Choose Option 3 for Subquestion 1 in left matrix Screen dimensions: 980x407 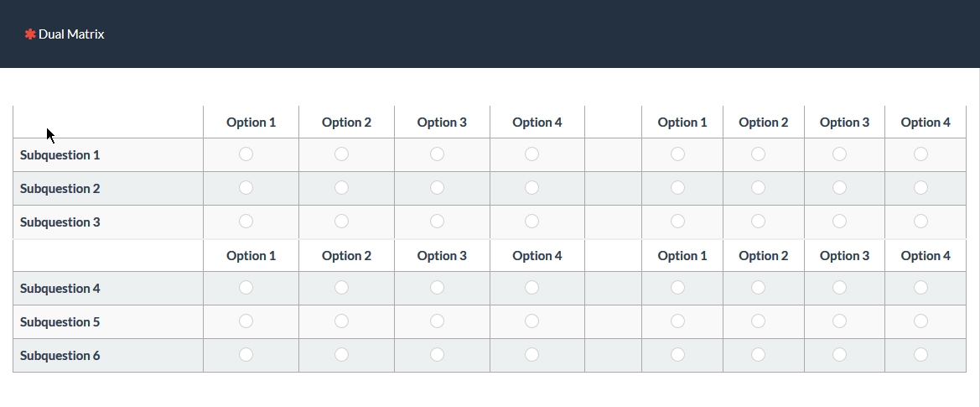pyautogui.click(x=437, y=154)
